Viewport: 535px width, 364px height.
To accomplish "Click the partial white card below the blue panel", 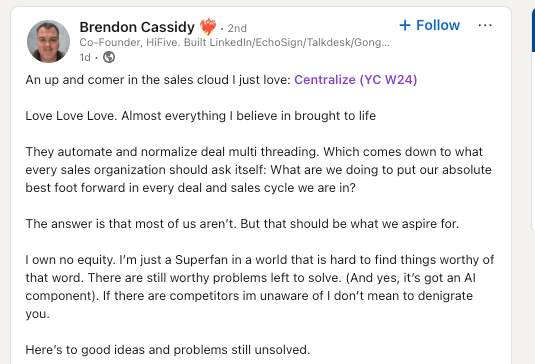I will 533,142.
